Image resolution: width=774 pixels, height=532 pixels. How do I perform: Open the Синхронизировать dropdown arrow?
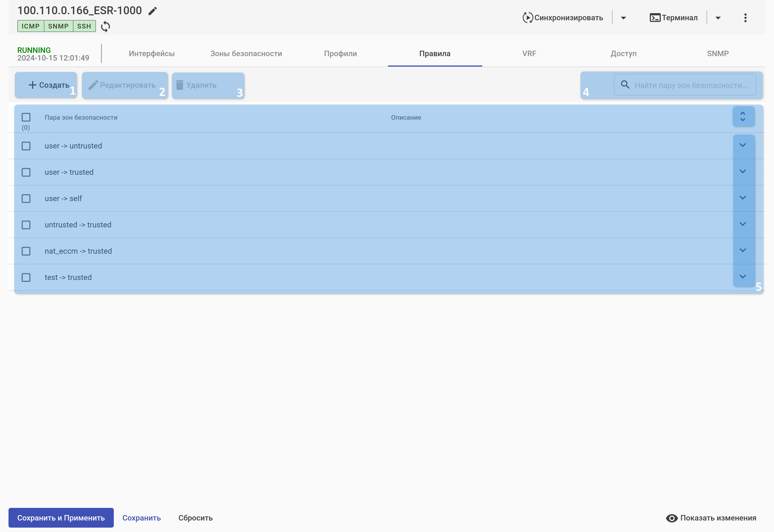pyautogui.click(x=623, y=18)
